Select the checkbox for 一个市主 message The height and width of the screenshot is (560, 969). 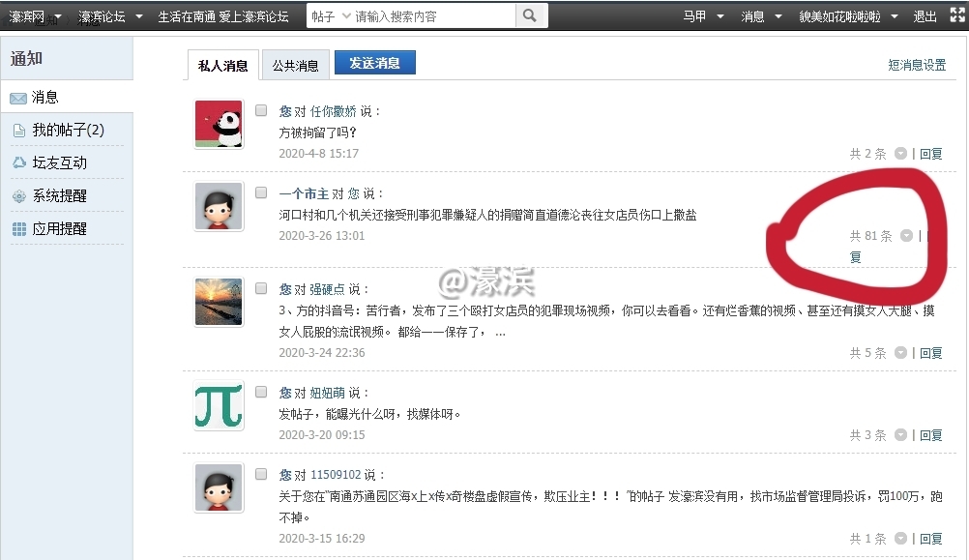click(x=261, y=193)
